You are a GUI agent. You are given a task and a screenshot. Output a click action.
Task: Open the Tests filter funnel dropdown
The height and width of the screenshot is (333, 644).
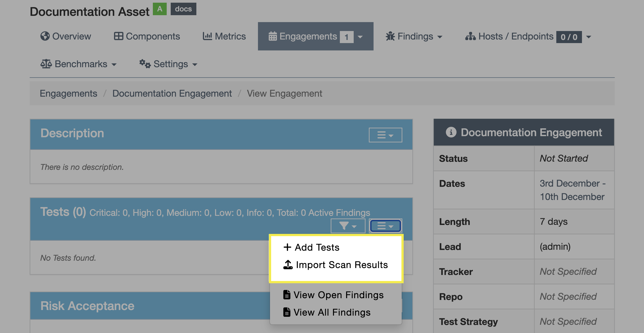pos(348,226)
